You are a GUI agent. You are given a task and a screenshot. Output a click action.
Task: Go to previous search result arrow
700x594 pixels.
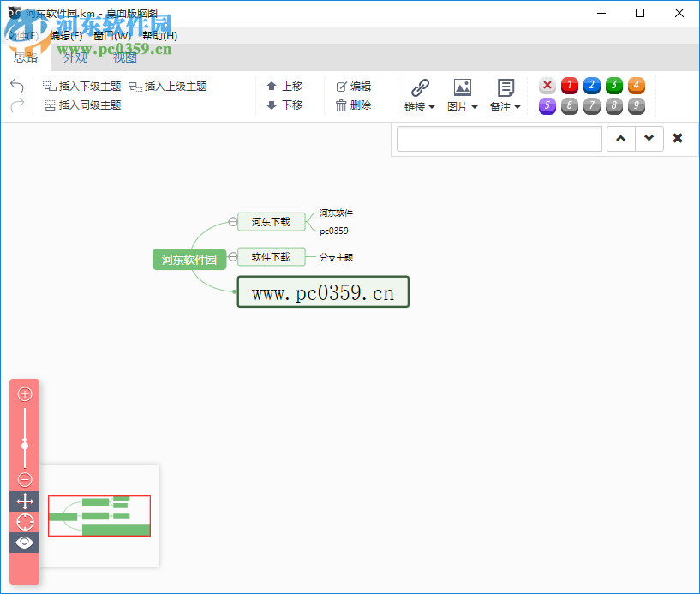621,139
